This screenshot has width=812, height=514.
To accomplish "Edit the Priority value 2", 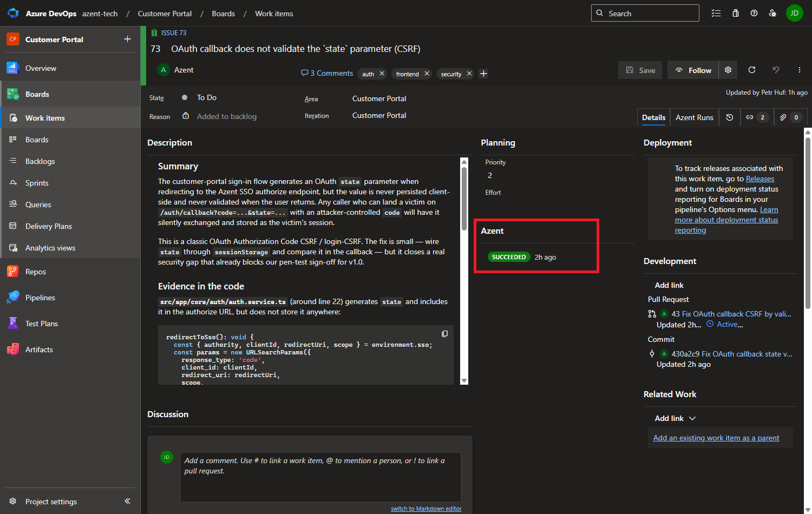I will [490, 175].
